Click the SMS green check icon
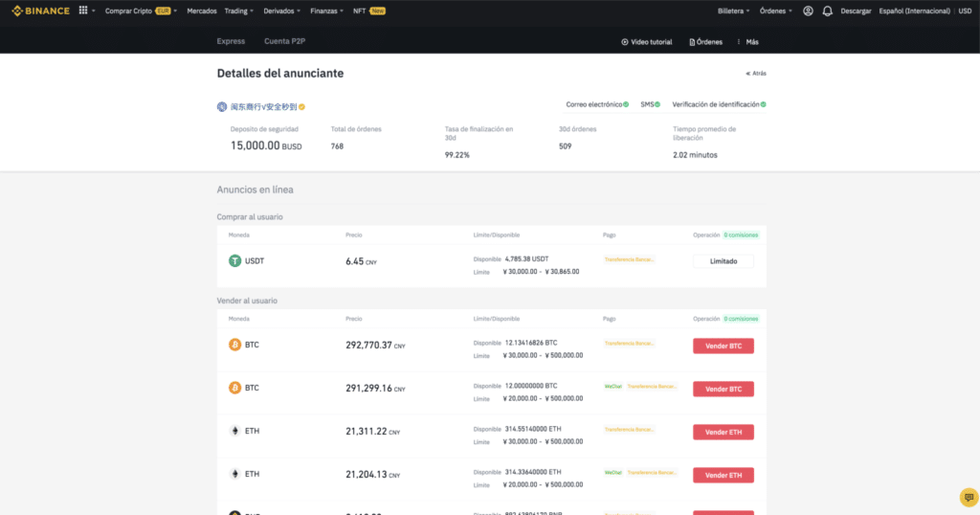This screenshot has height=515, width=980. click(x=657, y=104)
